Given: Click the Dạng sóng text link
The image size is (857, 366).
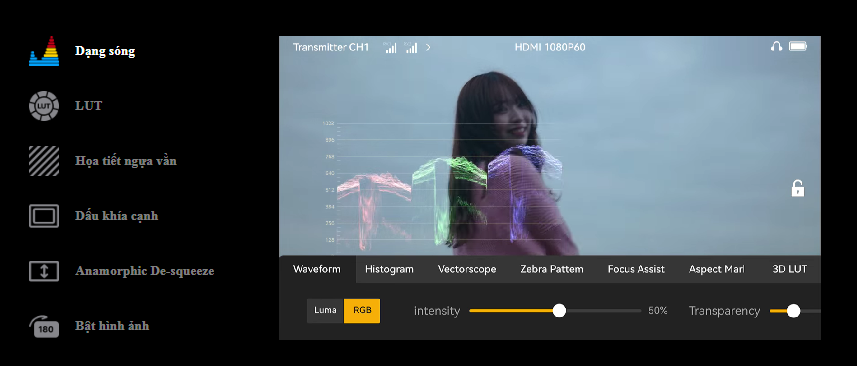Looking at the screenshot, I should click(x=105, y=51).
